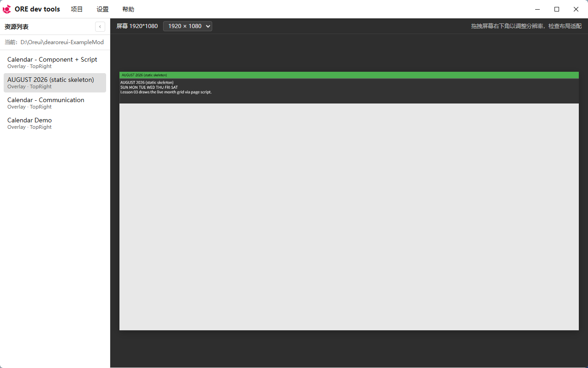Screen dimensions: 588x368
Task: Close the ORE dev tools window
Action: pyautogui.click(x=576, y=9)
